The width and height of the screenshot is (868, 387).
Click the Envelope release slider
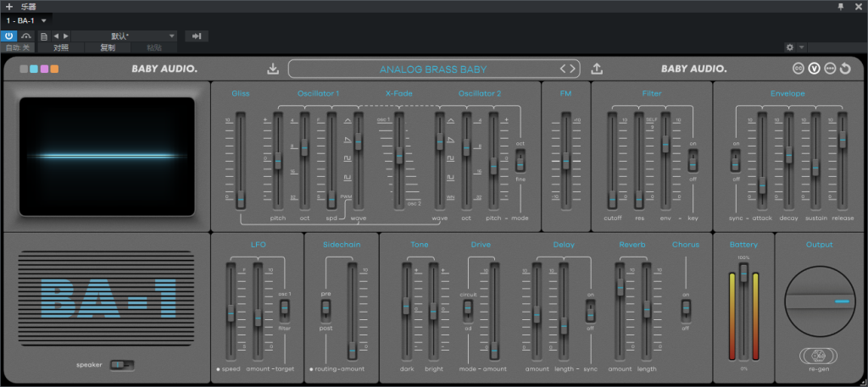click(843, 160)
